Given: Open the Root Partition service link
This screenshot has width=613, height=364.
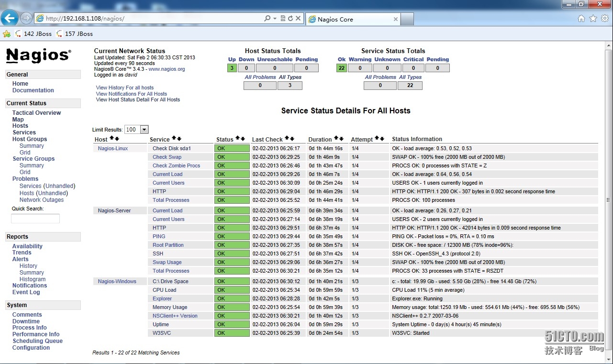Looking at the screenshot, I should (x=168, y=245).
